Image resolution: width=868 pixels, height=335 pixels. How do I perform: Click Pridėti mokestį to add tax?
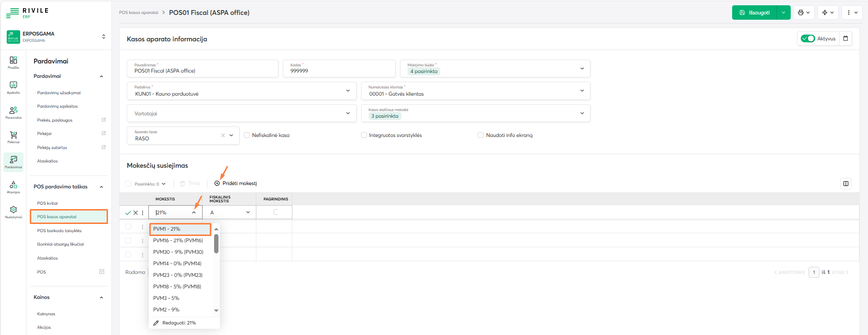click(x=236, y=184)
